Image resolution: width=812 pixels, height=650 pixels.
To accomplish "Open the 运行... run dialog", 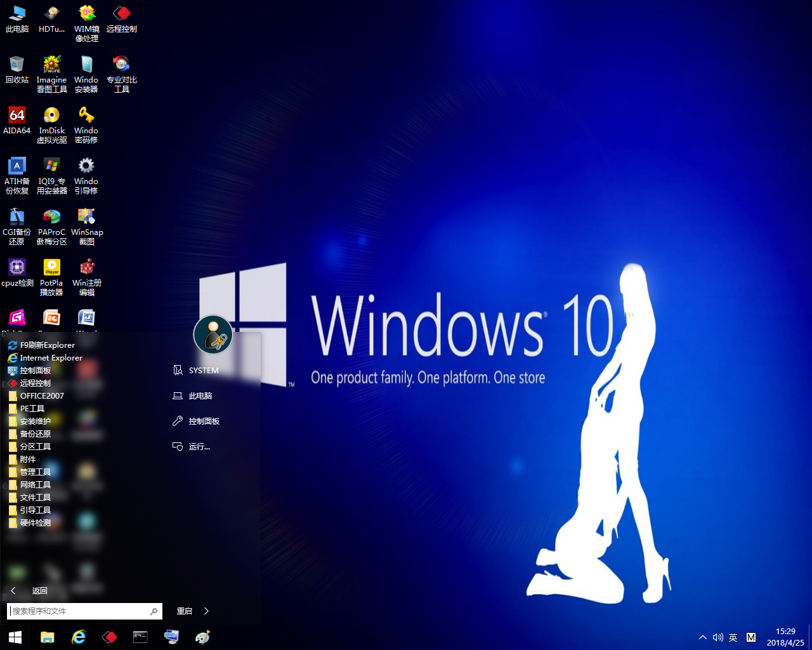I will (191, 447).
